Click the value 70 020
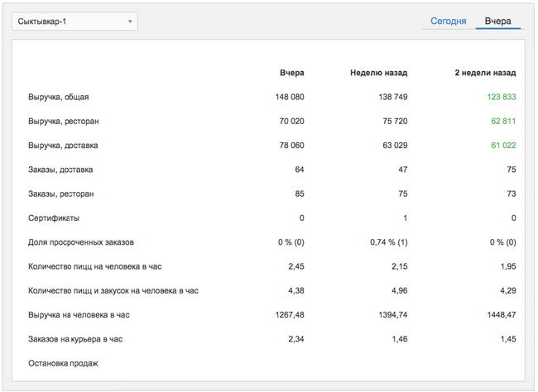538x392 pixels. coord(291,121)
